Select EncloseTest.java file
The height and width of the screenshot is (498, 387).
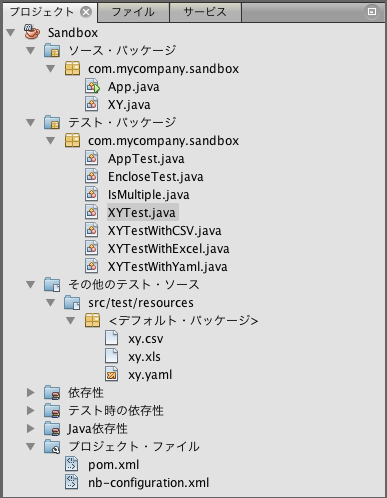coord(155,177)
